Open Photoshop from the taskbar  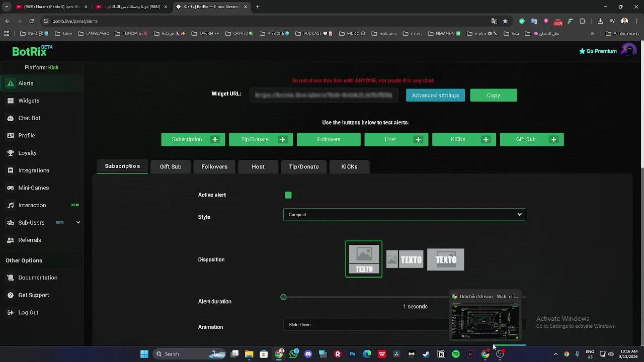point(353,354)
